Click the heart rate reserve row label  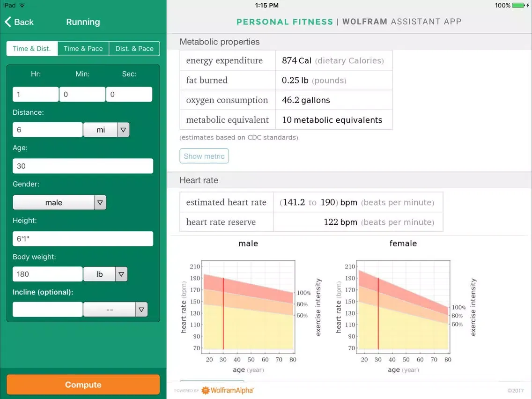[221, 222]
